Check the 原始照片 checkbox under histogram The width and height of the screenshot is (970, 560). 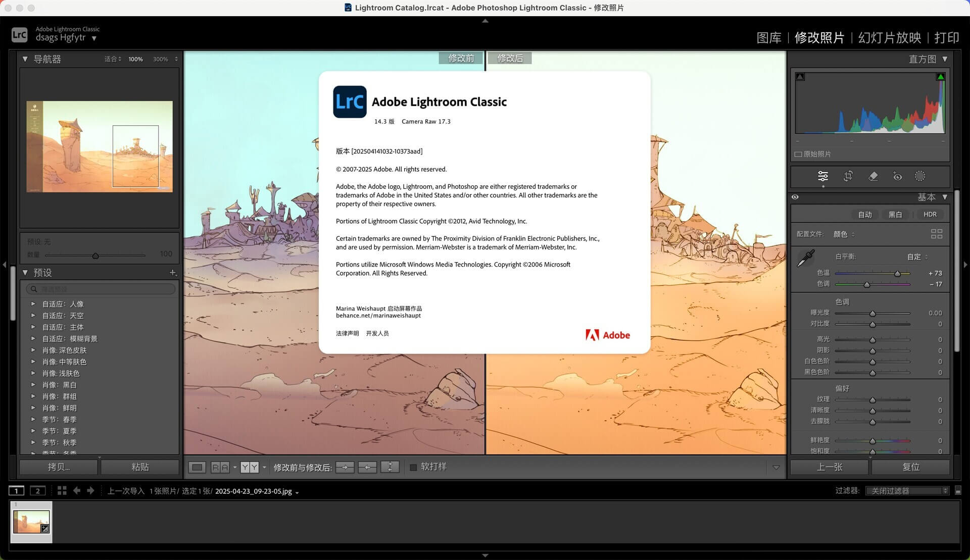798,155
